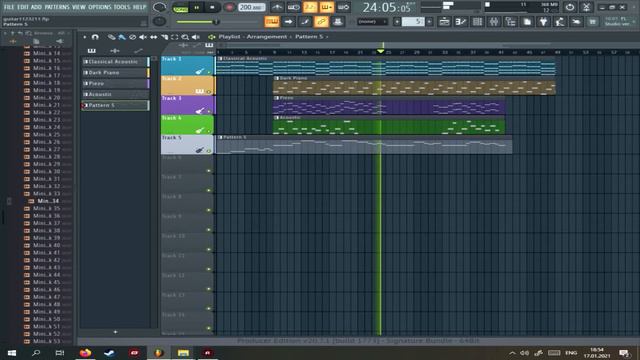640x360 pixels.
Task: Click the keyboard icon on Track 2 header
Action: tap(199, 91)
